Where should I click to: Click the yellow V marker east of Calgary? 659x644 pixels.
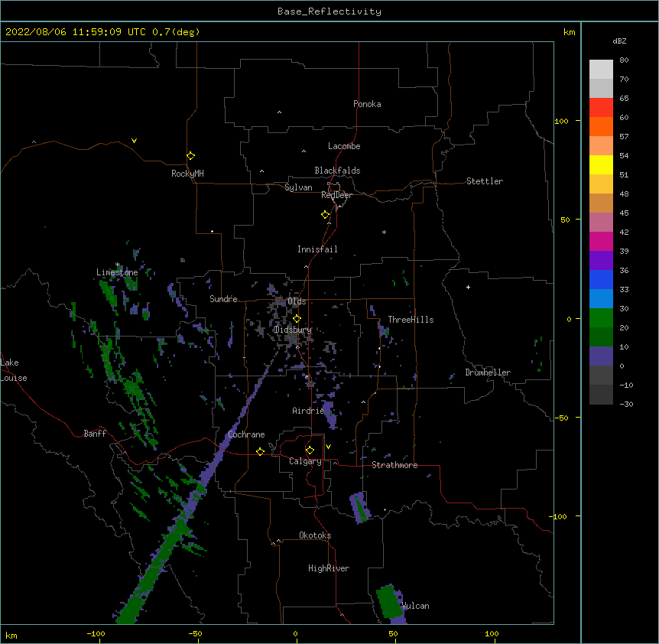[x=328, y=447]
